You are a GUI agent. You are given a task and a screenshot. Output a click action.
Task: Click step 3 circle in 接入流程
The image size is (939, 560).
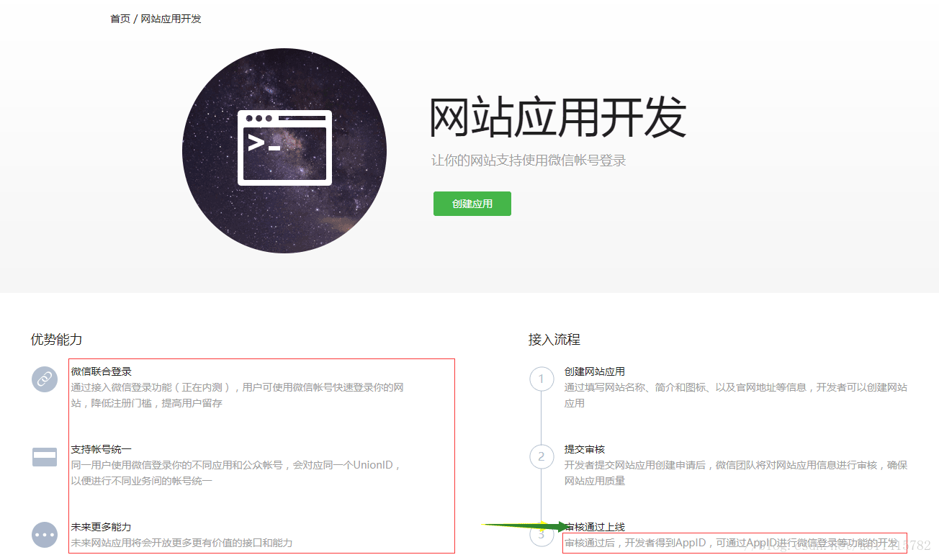coord(542,535)
